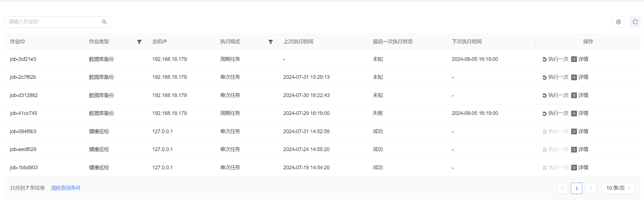644x202 pixels.
Task: Focus the 请输入作业ID search field
Action: pos(57,22)
